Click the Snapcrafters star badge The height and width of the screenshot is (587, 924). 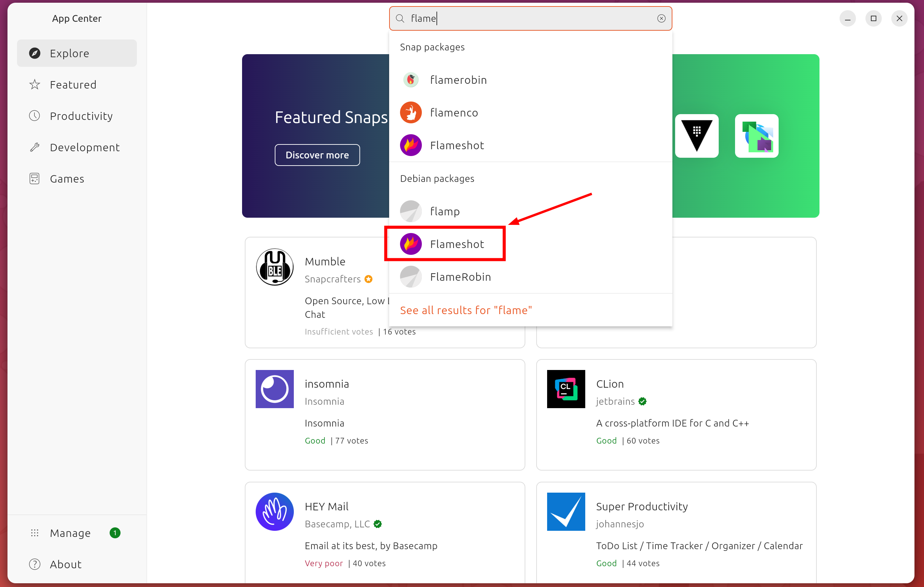(368, 279)
